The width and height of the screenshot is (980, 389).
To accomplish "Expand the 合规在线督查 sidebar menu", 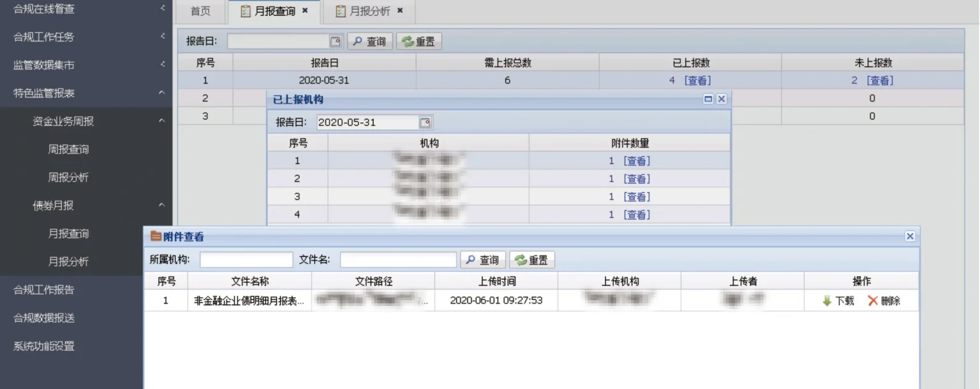I will pyautogui.click(x=162, y=9).
